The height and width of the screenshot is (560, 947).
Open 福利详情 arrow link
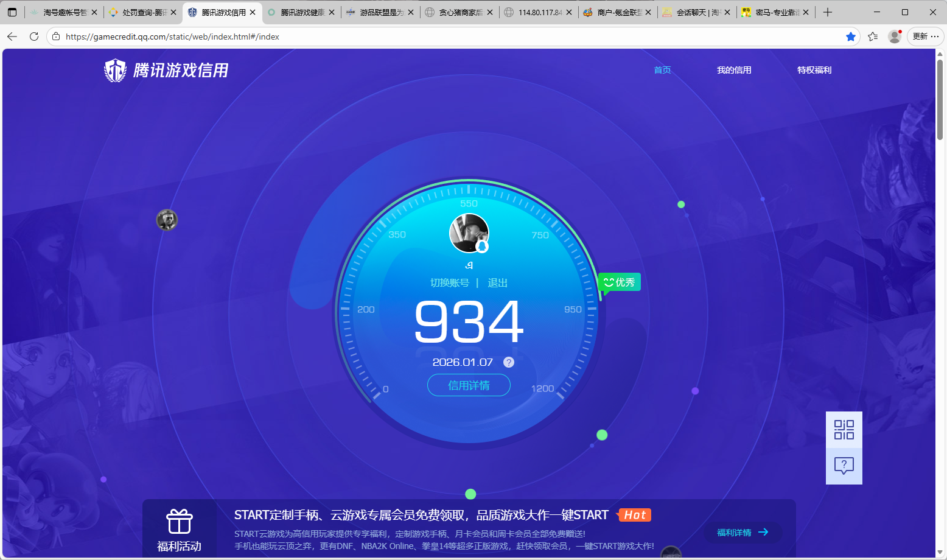(743, 533)
